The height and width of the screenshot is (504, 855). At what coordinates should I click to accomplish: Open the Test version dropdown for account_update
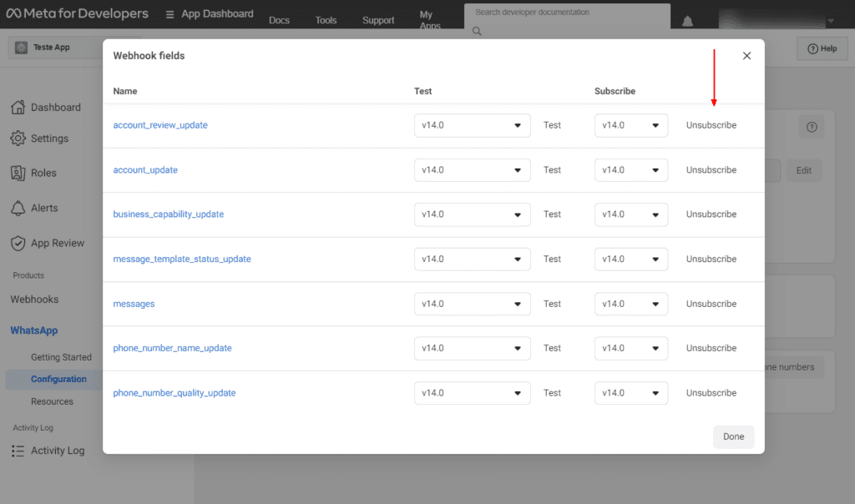(472, 170)
